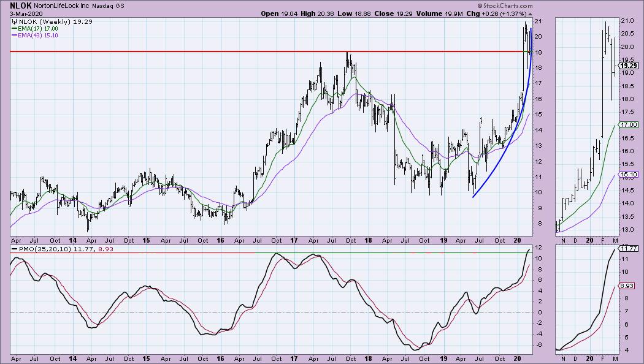Viewport: 644px width, 364px height.
Task: Click the Close 19.29 value in the header
Action: (x=393, y=13)
